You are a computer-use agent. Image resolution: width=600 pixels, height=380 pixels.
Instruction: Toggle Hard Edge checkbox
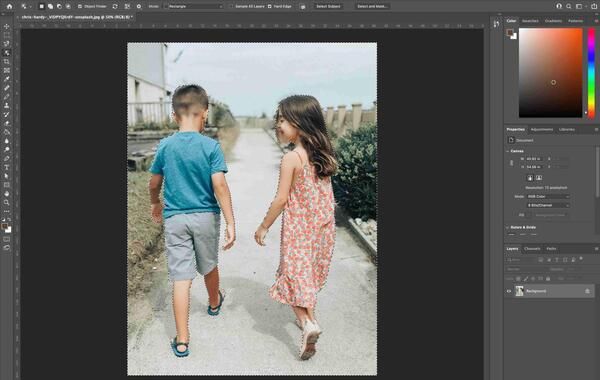coord(269,7)
